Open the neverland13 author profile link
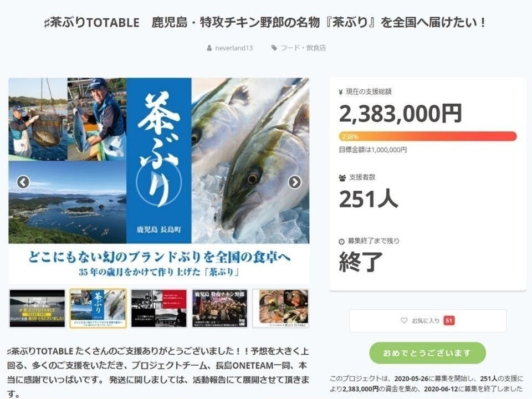Viewport: 532px width, 399px height. (x=234, y=48)
